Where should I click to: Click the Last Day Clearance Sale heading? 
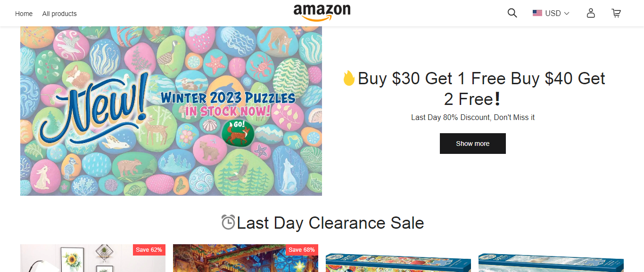(330, 223)
